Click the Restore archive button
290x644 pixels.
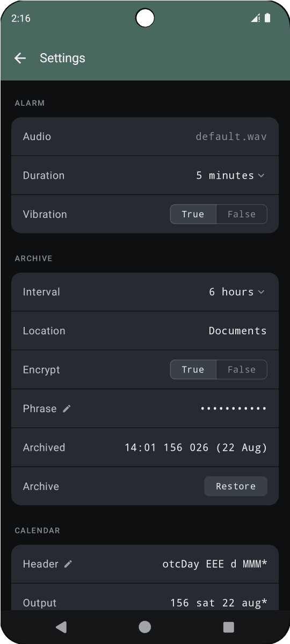click(x=236, y=486)
